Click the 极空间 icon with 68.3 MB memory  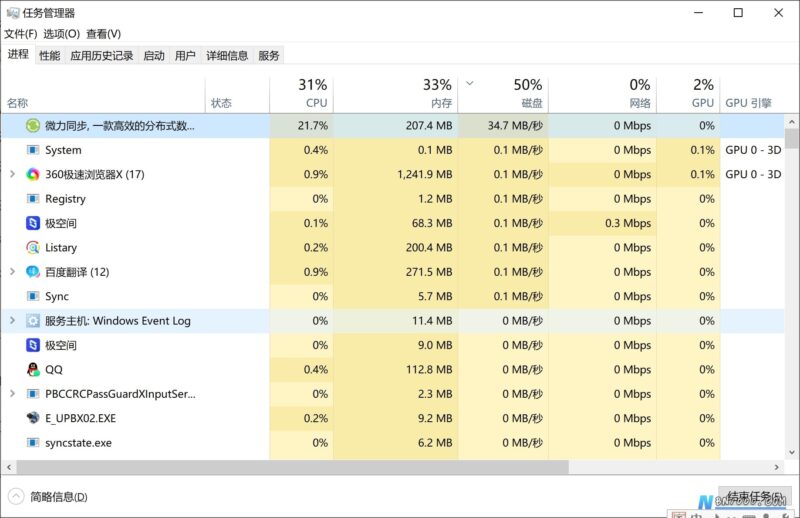pyautogui.click(x=33, y=223)
